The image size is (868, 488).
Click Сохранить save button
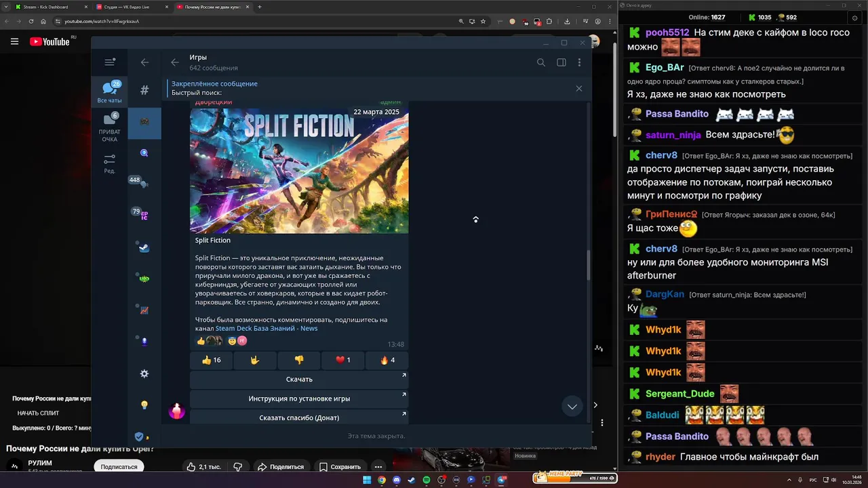pos(340,467)
